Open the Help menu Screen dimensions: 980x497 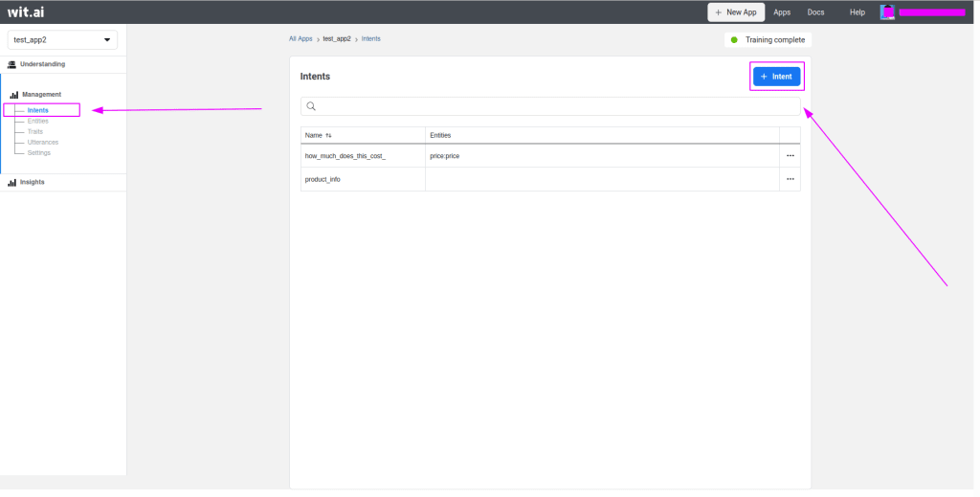(x=857, y=11)
